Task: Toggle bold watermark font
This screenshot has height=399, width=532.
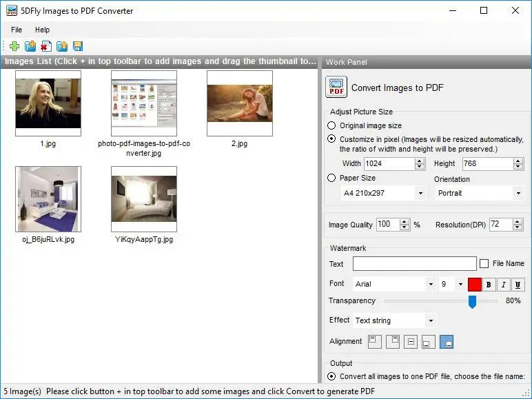Action: [x=489, y=285]
